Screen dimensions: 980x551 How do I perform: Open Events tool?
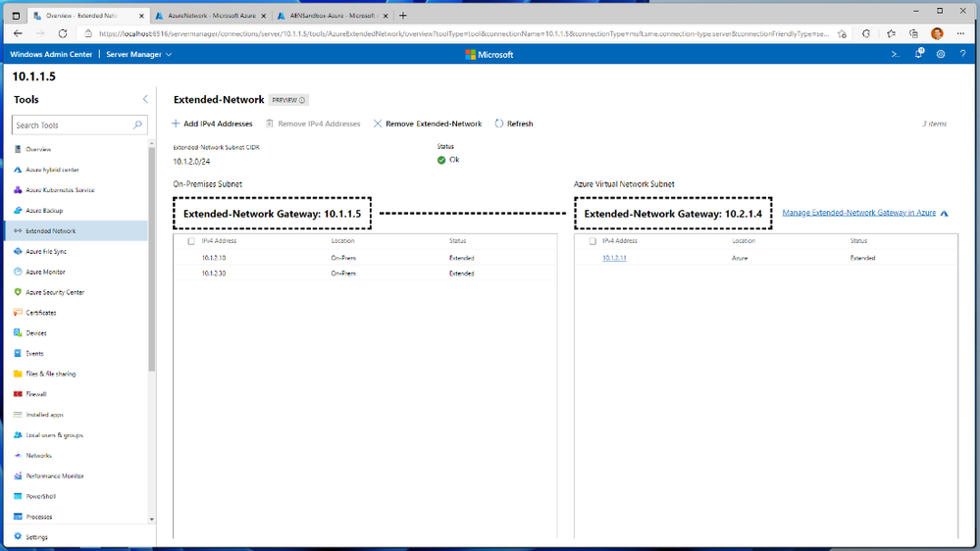(34, 354)
